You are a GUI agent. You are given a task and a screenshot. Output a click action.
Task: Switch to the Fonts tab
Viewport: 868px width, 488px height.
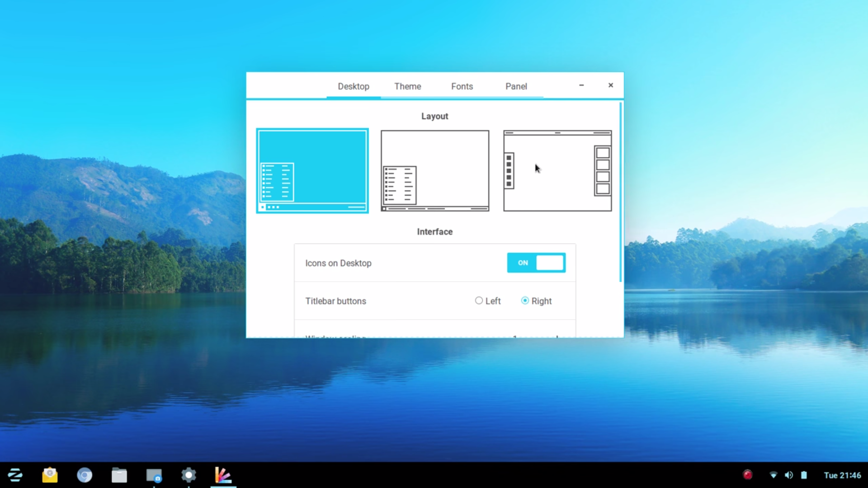[x=462, y=86]
